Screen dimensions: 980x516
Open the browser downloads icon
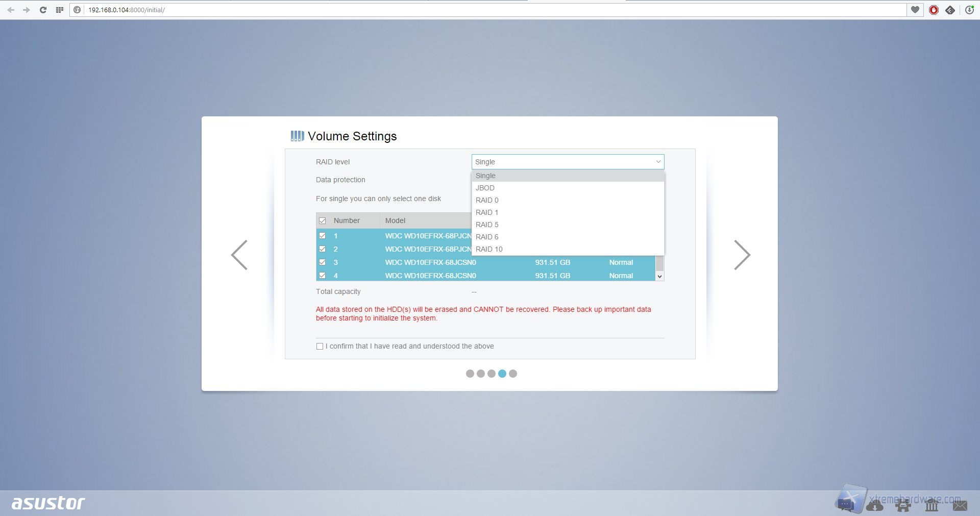pyautogui.click(x=969, y=10)
